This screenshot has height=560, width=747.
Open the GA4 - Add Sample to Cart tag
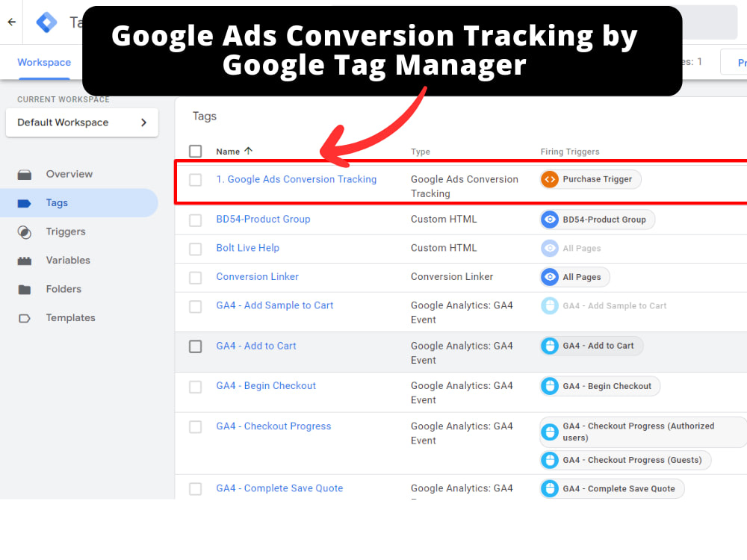point(275,305)
